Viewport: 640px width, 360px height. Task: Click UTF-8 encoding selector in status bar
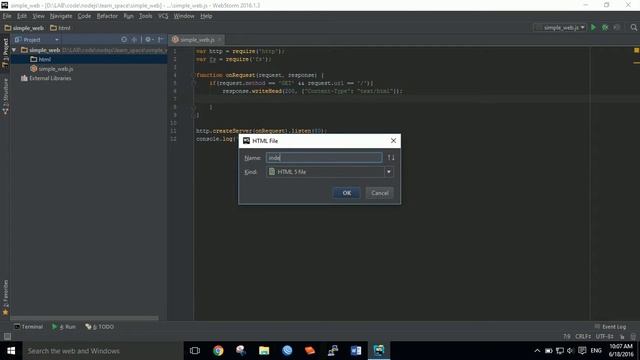pyautogui.click(x=604, y=336)
